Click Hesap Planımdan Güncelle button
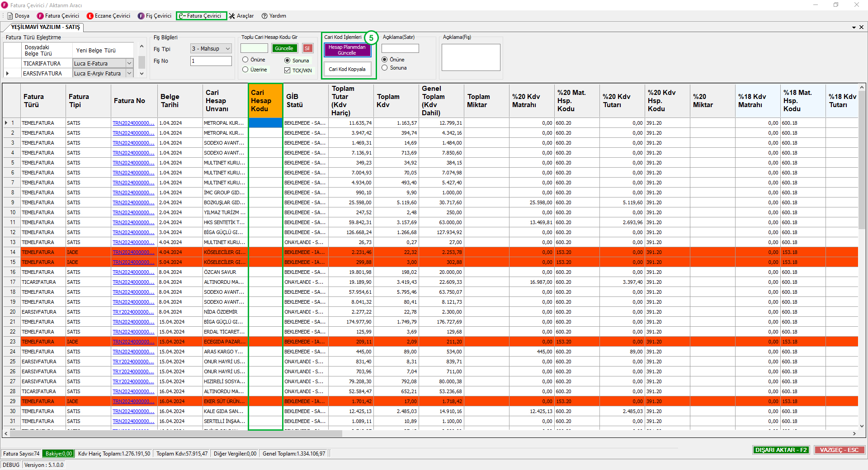 tap(347, 50)
